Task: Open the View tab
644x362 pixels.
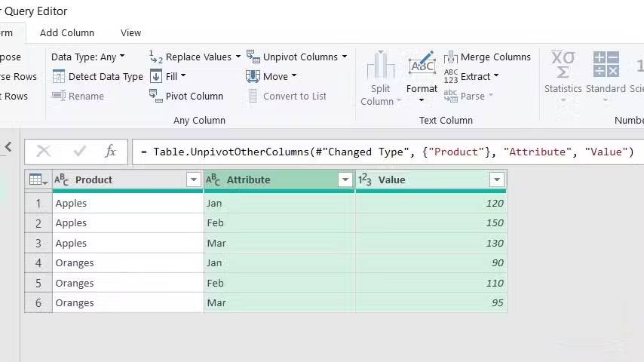Action: (x=130, y=32)
